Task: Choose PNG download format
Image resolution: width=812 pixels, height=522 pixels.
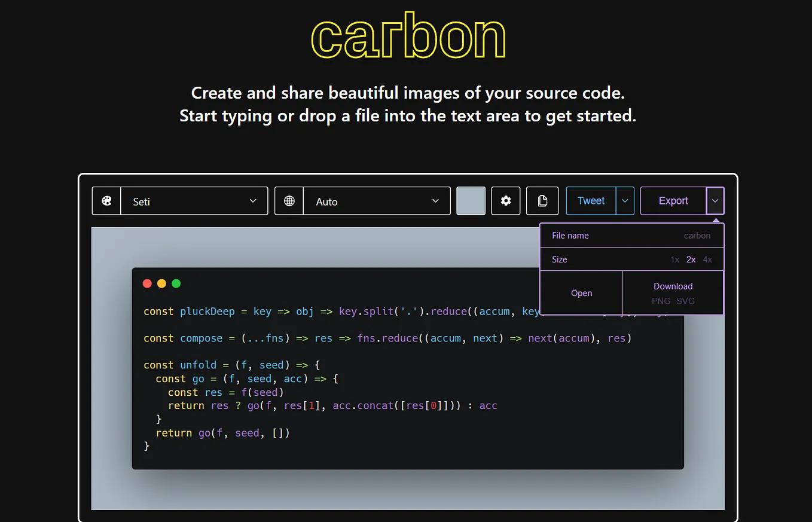Action: (661, 301)
